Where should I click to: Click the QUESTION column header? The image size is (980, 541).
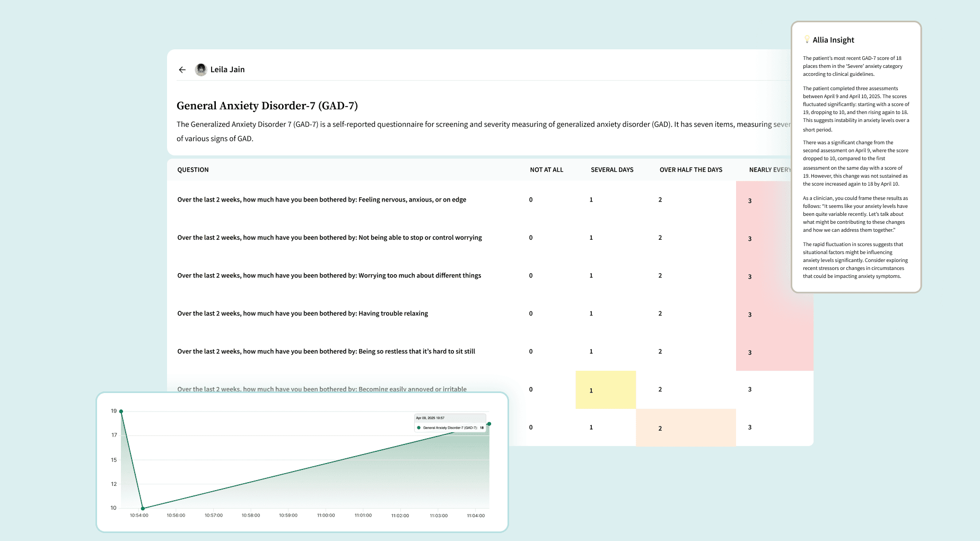[193, 170]
